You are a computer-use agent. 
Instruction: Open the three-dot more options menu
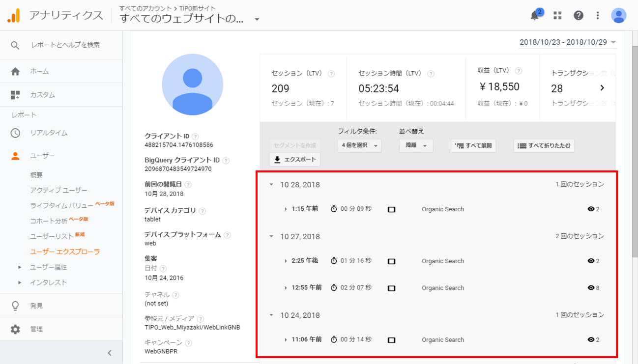point(598,15)
